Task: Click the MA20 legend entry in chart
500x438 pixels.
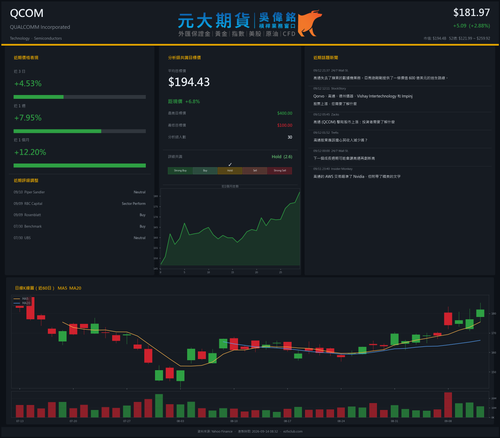Action: [x=22, y=303]
